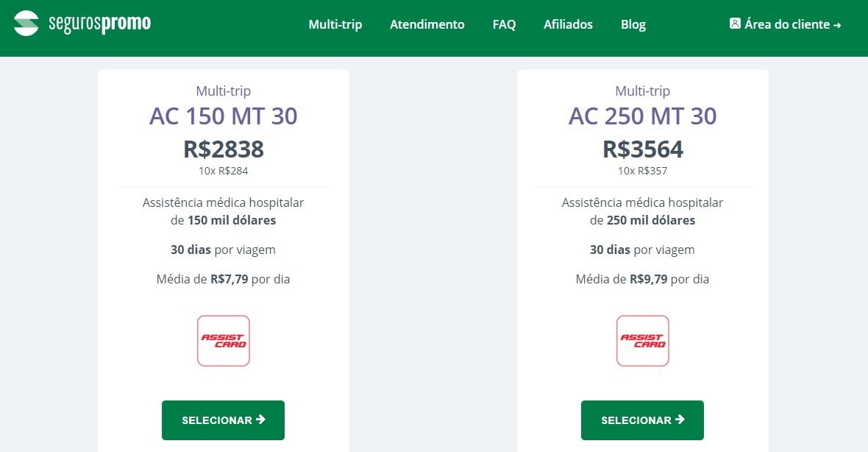Visit the Blog link in header
The width and height of the screenshot is (868, 452).
[x=633, y=24]
